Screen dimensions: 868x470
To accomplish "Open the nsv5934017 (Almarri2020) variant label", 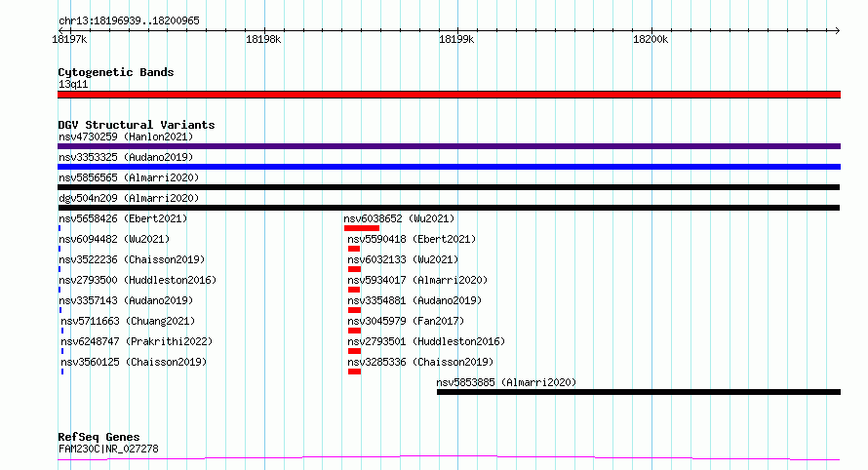I will click(418, 280).
